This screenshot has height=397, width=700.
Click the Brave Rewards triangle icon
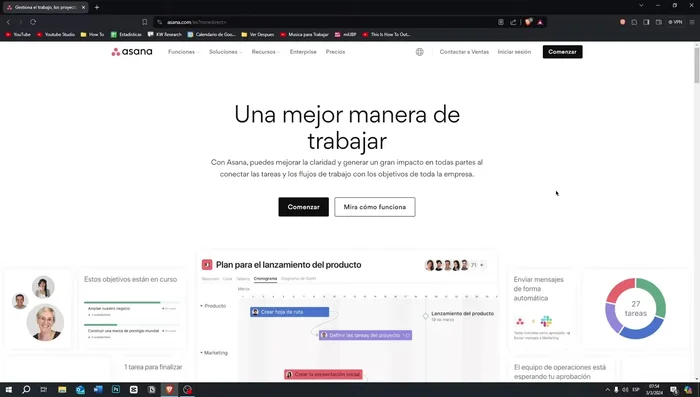pos(540,22)
